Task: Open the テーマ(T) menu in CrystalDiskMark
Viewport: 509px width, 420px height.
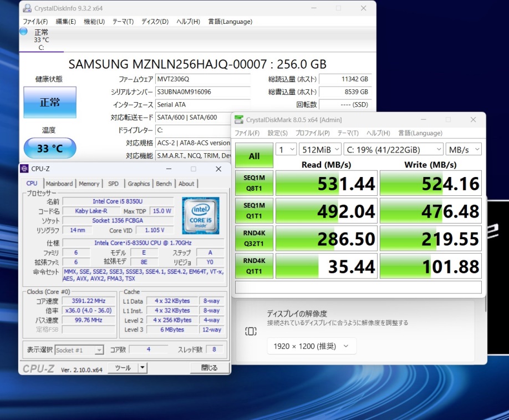Action: point(348,133)
